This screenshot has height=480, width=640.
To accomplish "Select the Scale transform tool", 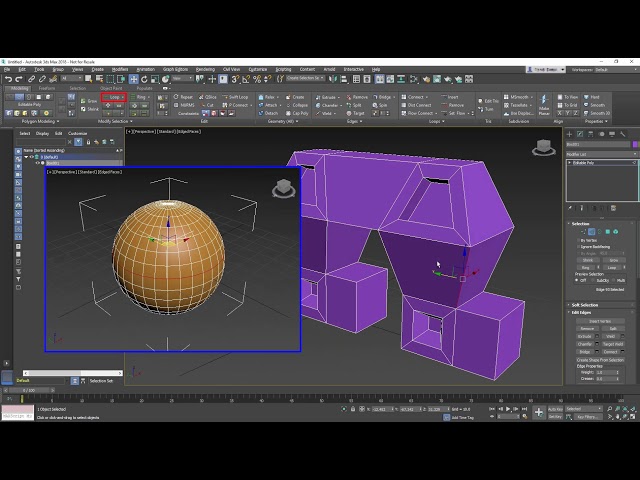I will tap(155, 79).
